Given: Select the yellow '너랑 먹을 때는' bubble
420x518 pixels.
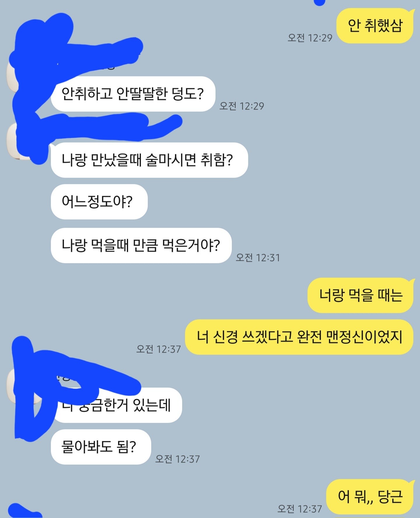Looking at the screenshot, I should click(x=360, y=295).
